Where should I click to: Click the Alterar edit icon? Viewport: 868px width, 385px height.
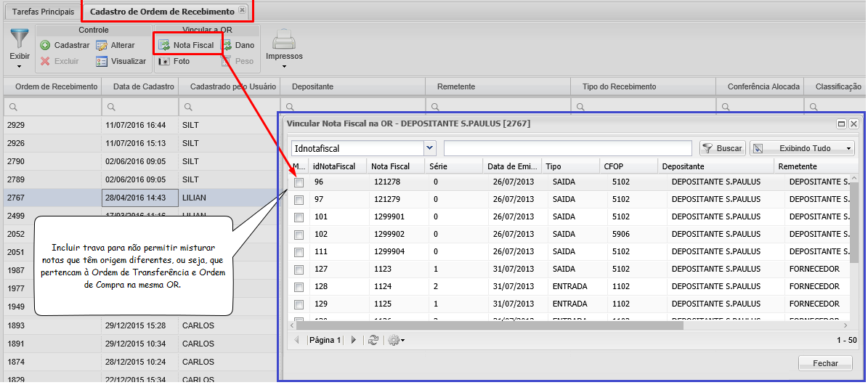(x=102, y=45)
